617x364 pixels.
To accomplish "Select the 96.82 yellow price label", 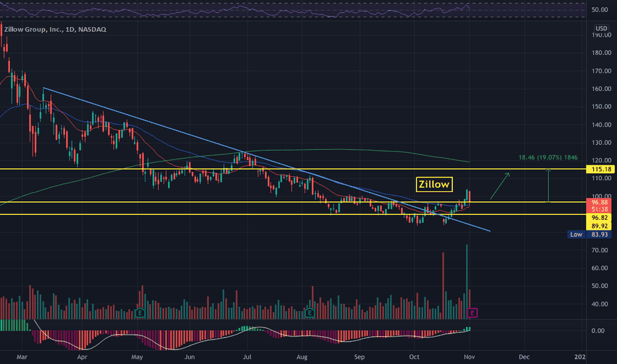I will pos(599,218).
